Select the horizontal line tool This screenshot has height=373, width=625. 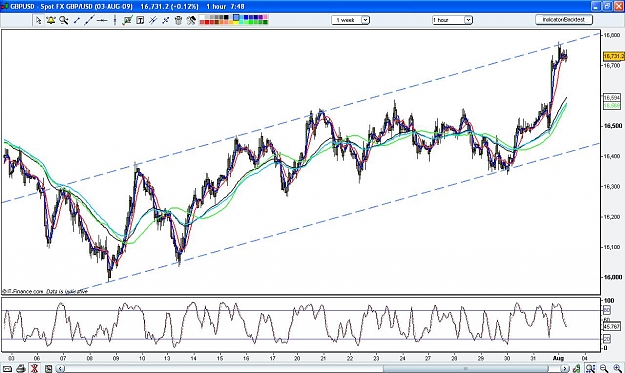click(102, 20)
